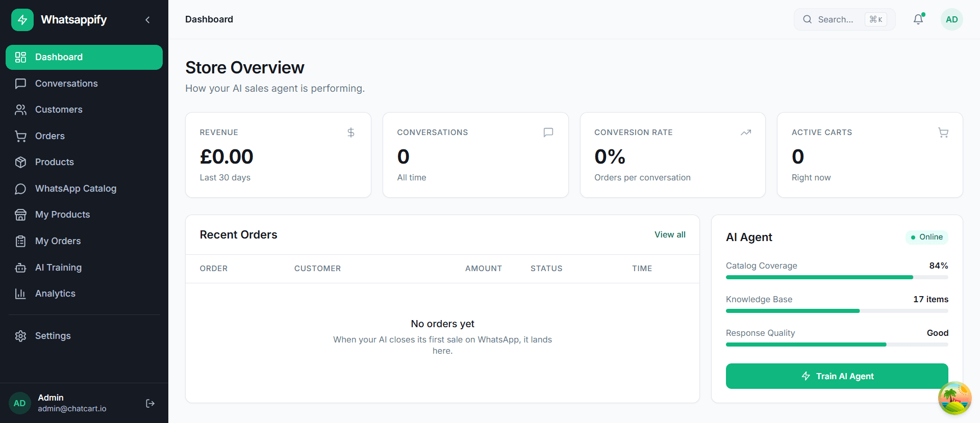
Task: Click the Store Overview heading
Action: point(245,67)
